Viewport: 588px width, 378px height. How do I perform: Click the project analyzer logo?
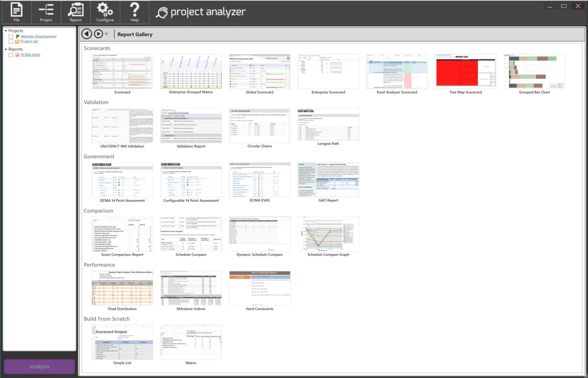[200, 12]
